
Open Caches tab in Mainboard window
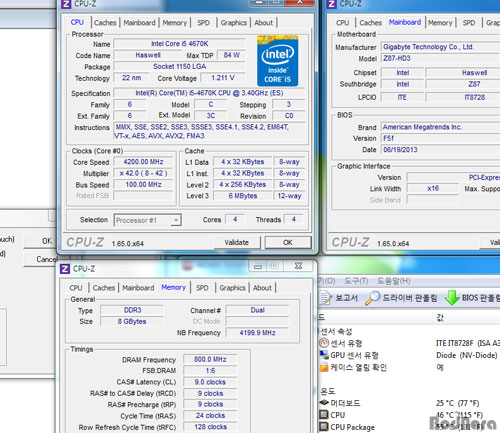coord(371,23)
